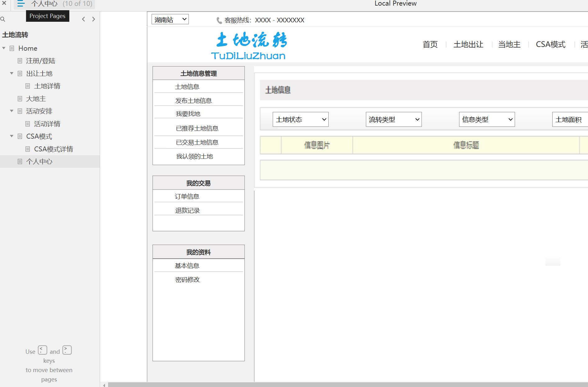
Task: Click the 信息图片 column header
Action: click(x=317, y=145)
